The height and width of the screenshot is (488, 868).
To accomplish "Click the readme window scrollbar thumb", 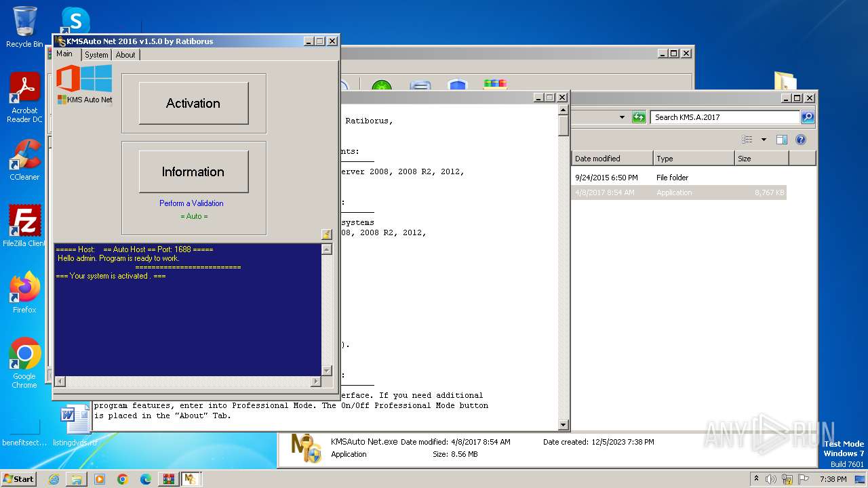I will tap(563, 126).
